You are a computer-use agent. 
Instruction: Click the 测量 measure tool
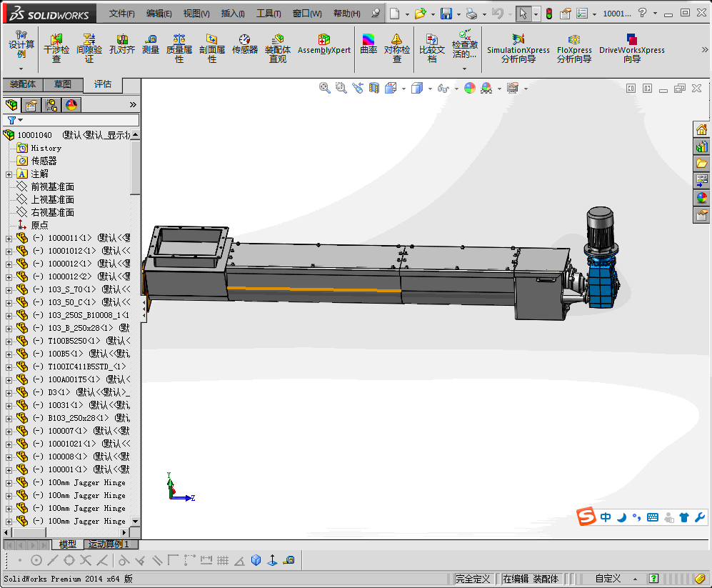point(151,46)
